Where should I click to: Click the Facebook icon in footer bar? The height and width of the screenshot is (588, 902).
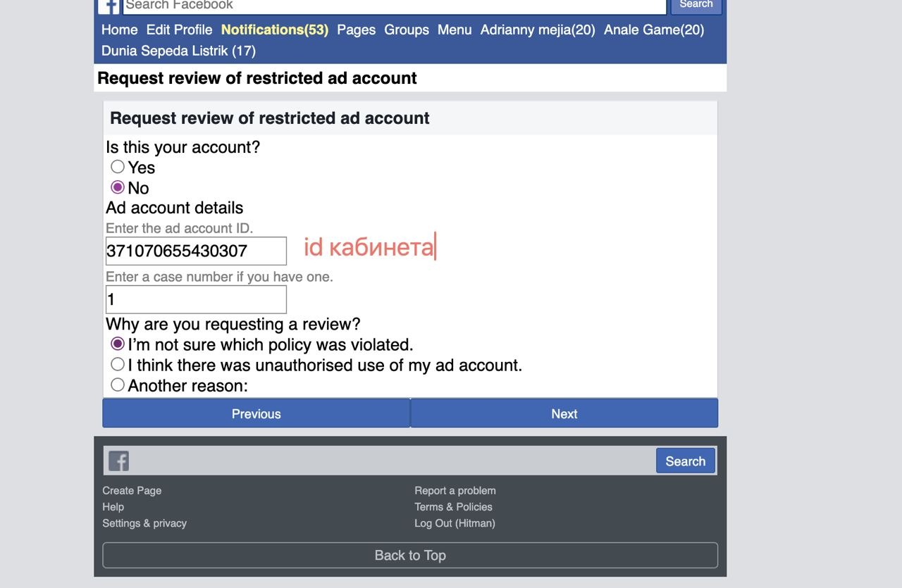coord(118,461)
